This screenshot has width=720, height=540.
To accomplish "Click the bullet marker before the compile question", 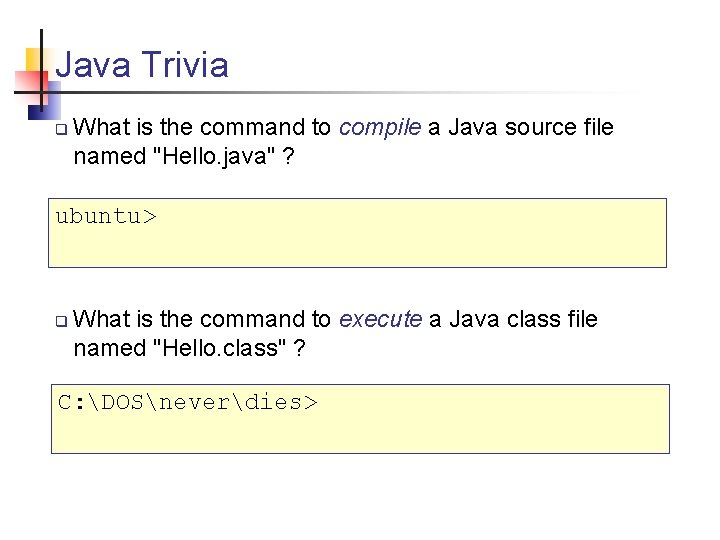I will pos(61,129).
